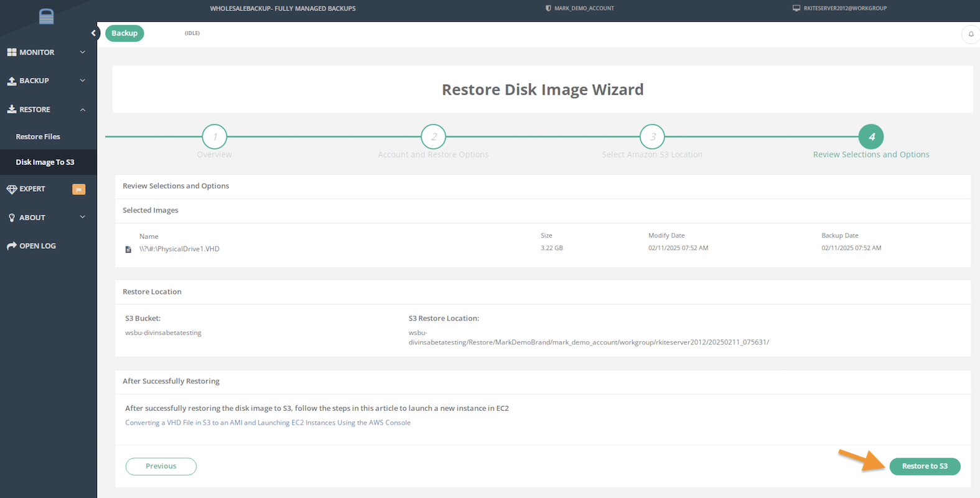Click the Restore to S3 button
The width and height of the screenshot is (980, 498).
point(925,466)
